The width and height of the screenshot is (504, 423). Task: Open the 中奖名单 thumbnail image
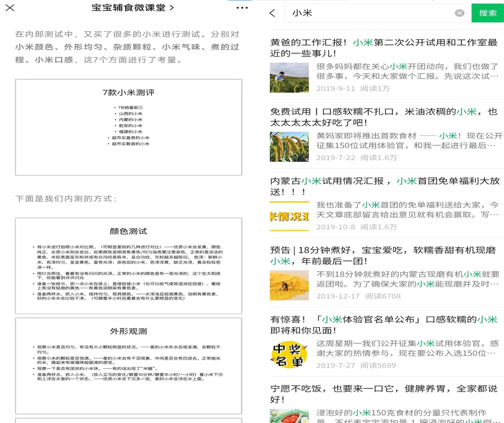coord(289,355)
